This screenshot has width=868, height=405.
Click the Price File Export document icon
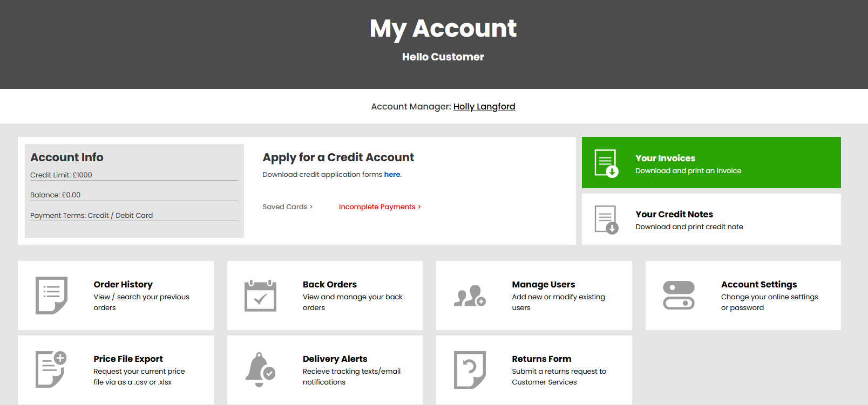click(x=51, y=369)
